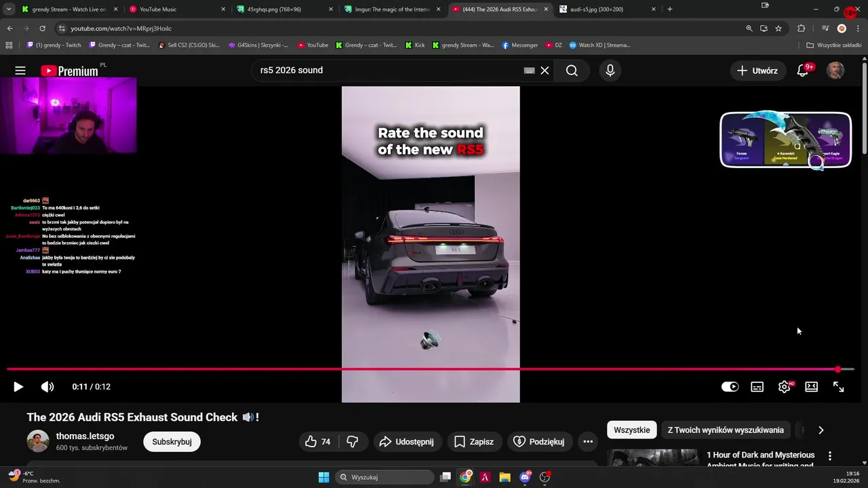Open the browser extensions puzzle icon
Image resolution: width=868 pixels, height=488 pixels.
802,28
